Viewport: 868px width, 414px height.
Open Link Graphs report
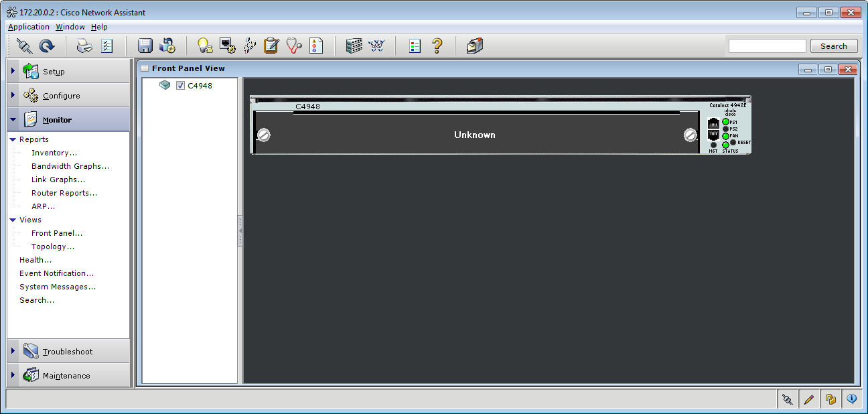click(x=58, y=180)
